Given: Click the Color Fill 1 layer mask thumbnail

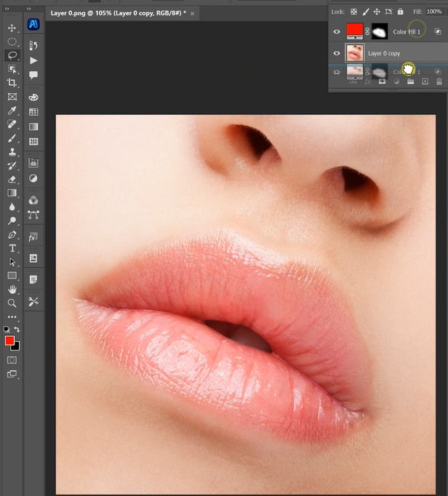Looking at the screenshot, I should click(x=380, y=32).
